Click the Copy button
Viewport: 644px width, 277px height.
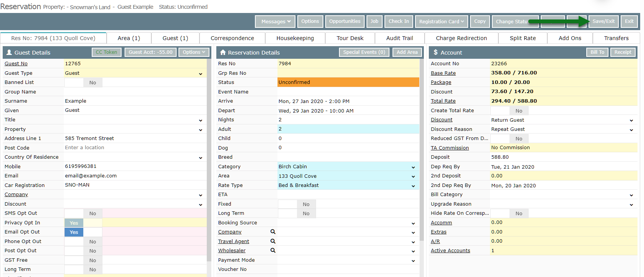480,21
